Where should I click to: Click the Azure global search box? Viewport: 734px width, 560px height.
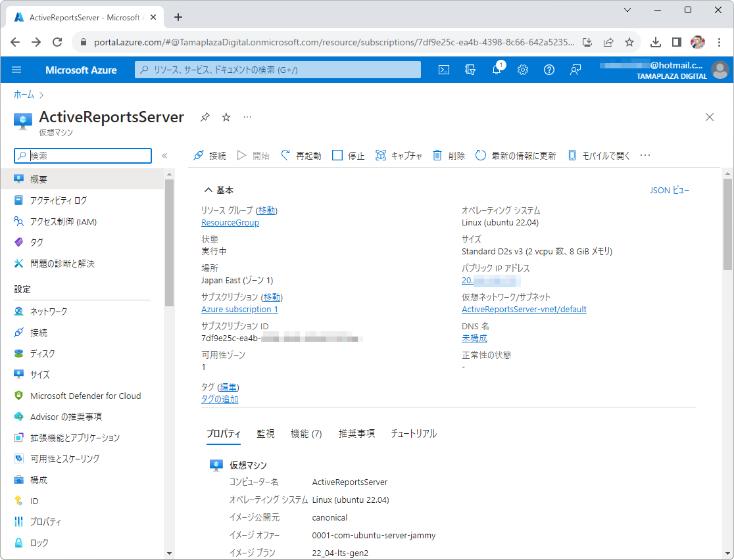point(278,70)
